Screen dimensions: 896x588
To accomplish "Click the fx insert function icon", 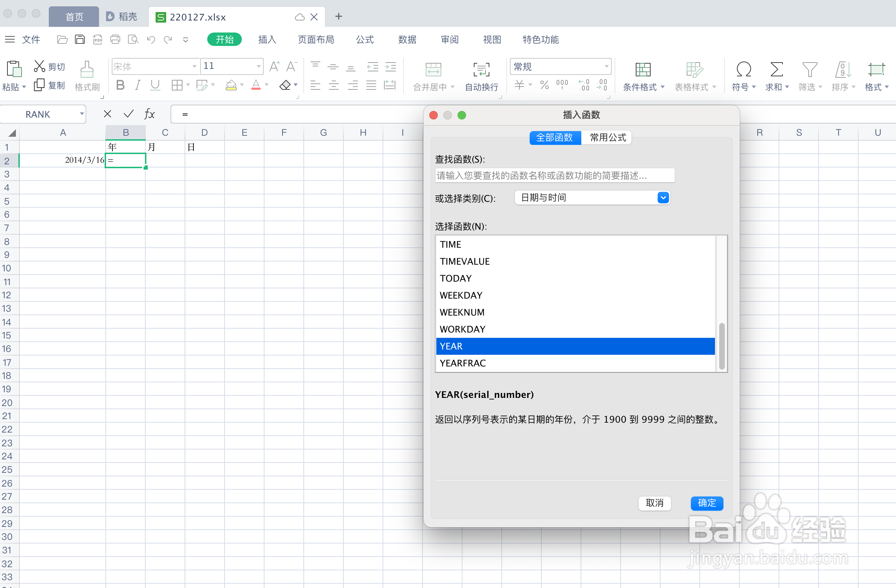I will click(x=150, y=114).
